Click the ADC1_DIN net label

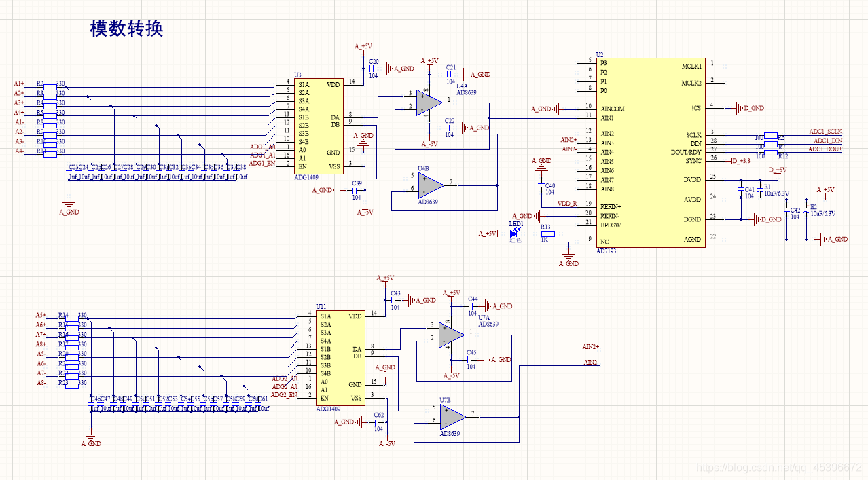coord(827,140)
